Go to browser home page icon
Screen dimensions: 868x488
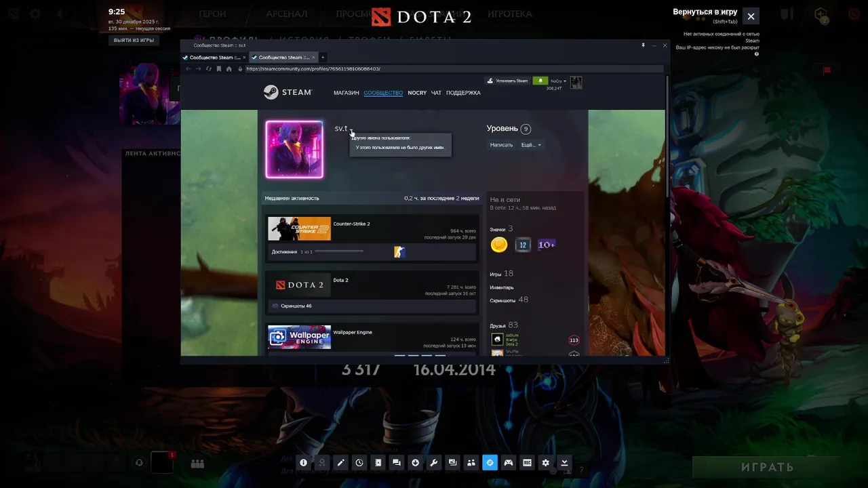point(229,68)
